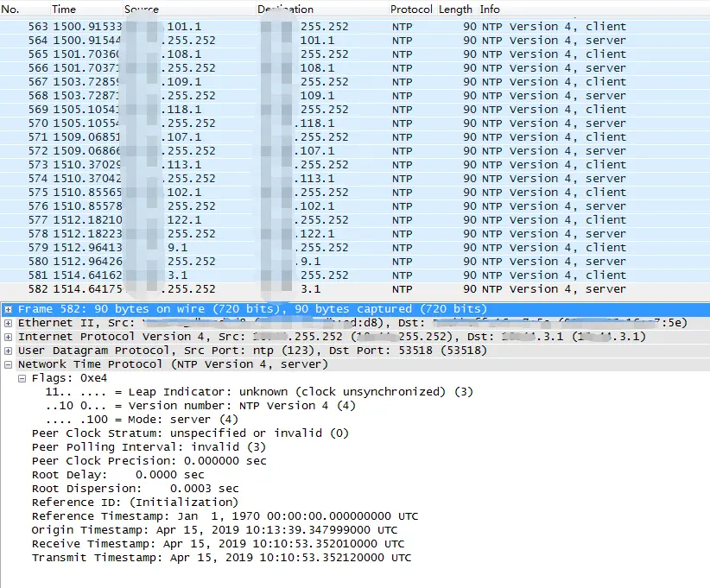Sort packets by the Time column
Screen dimensions: 710x588
pyautogui.click(x=67, y=9)
